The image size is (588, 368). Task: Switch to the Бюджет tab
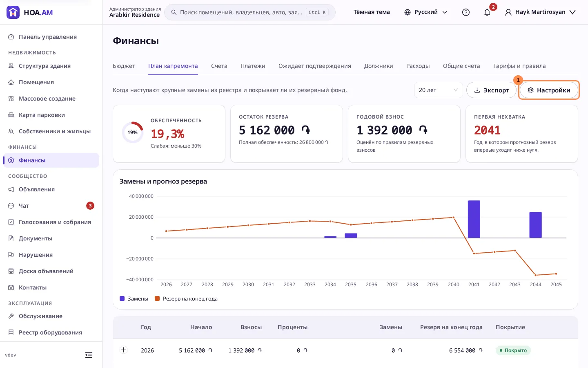(124, 66)
